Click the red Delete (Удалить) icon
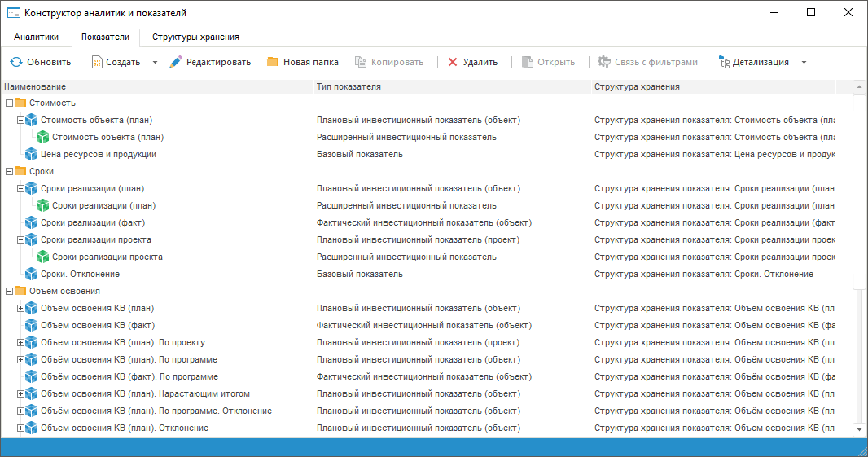 [x=453, y=62]
